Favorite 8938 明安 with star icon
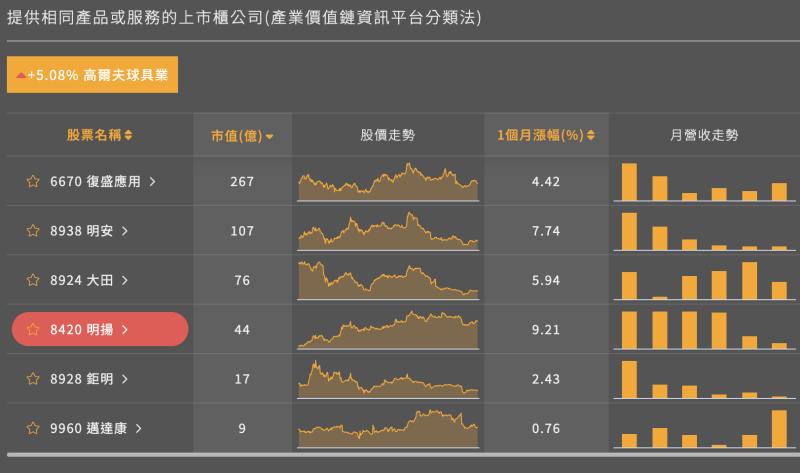 coord(33,231)
